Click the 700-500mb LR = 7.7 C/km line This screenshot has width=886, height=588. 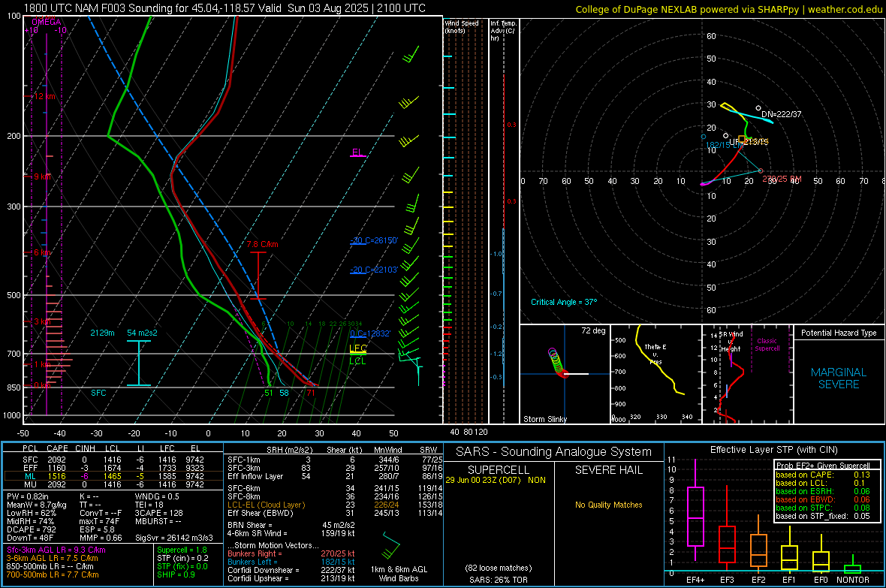click(x=53, y=575)
